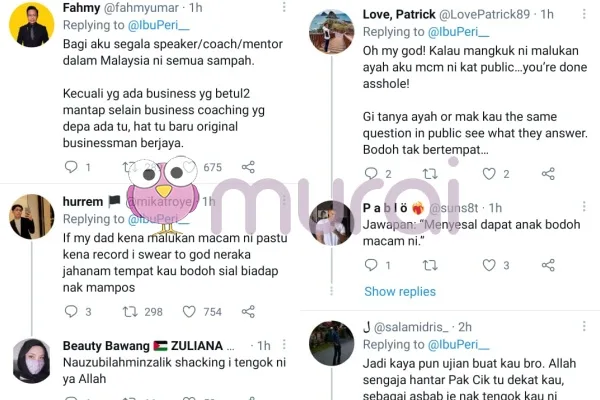Retweet hurrem's tweet with 298 retweets

(128, 312)
